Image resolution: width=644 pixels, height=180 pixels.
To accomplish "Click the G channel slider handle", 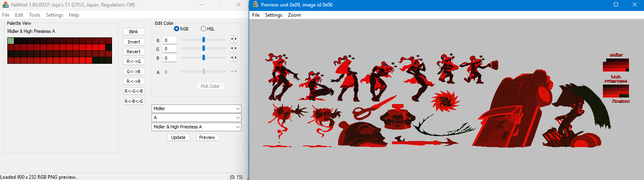I will tap(204, 48).
